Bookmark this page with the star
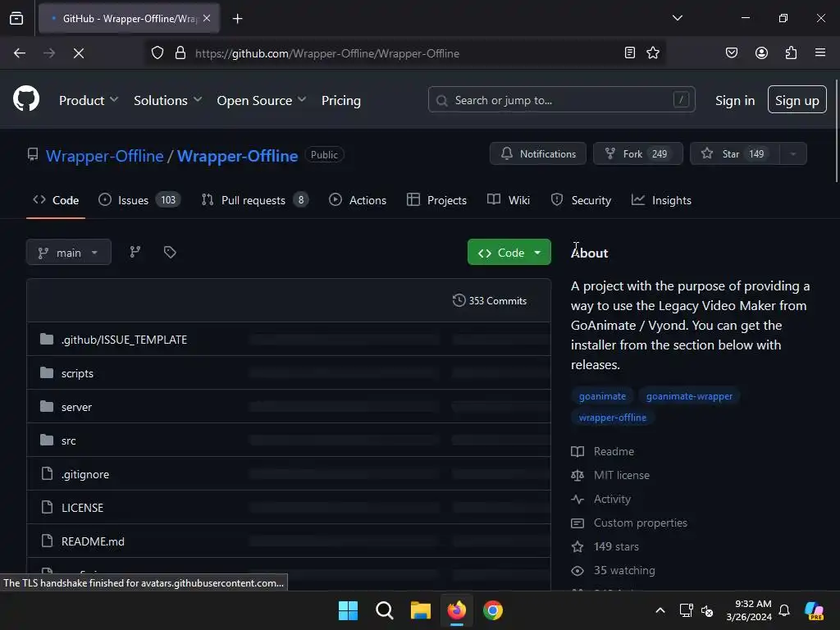Image resolution: width=840 pixels, height=630 pixels. [x=653, y=52]
